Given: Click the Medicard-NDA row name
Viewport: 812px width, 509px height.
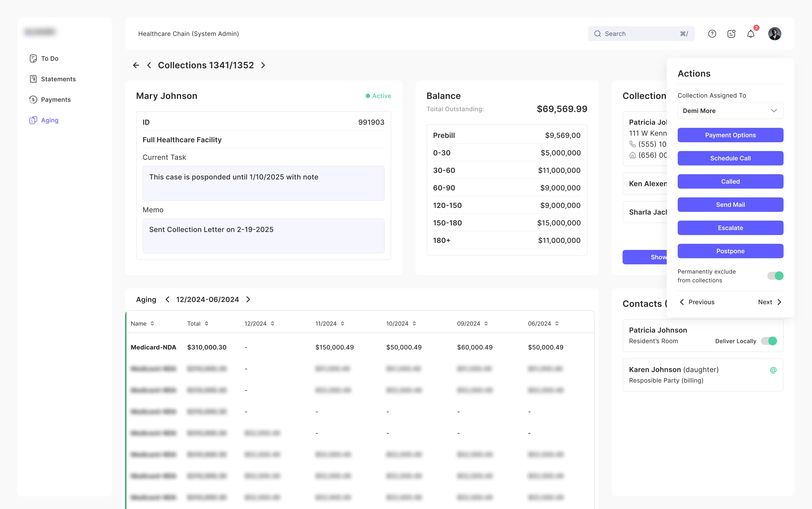Looking at the screenshot, I should pos(153,347).
